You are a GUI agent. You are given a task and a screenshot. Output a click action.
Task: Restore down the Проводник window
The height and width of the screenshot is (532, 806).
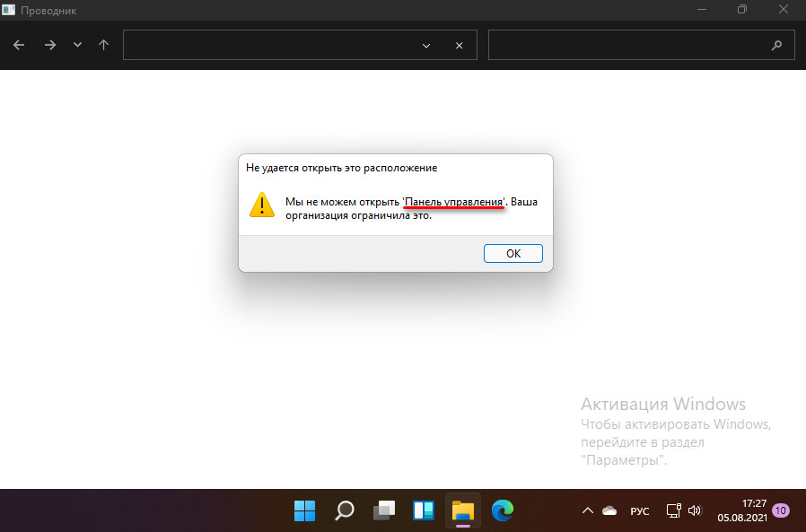741,9
